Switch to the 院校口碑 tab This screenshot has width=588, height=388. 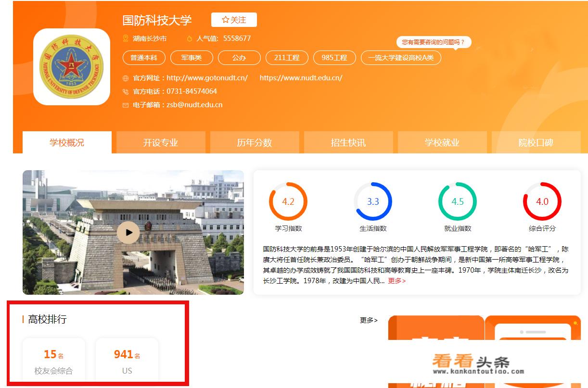[x=536, y=143]
